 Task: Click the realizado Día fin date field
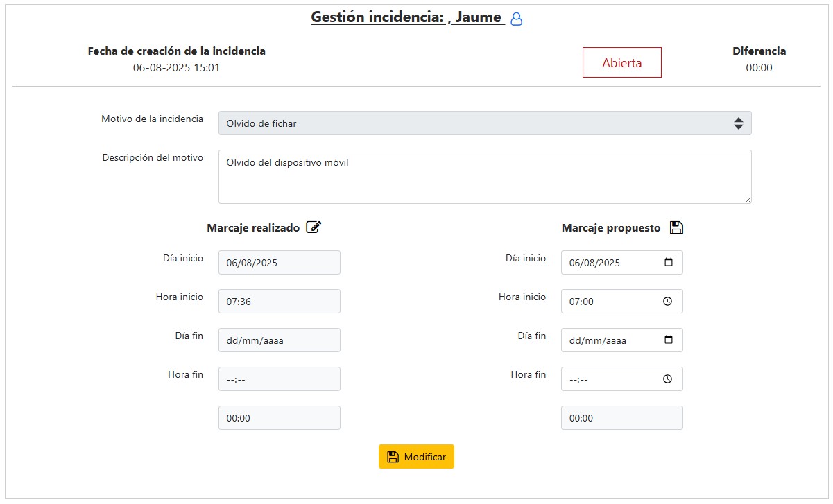coord(280,340)
